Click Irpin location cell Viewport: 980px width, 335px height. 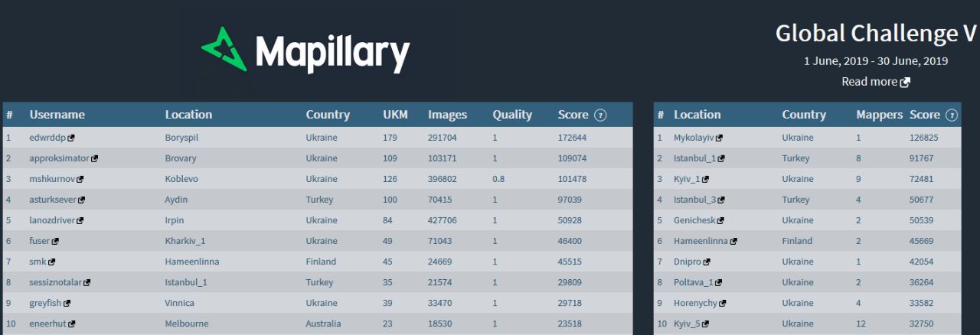coord(175,220)
